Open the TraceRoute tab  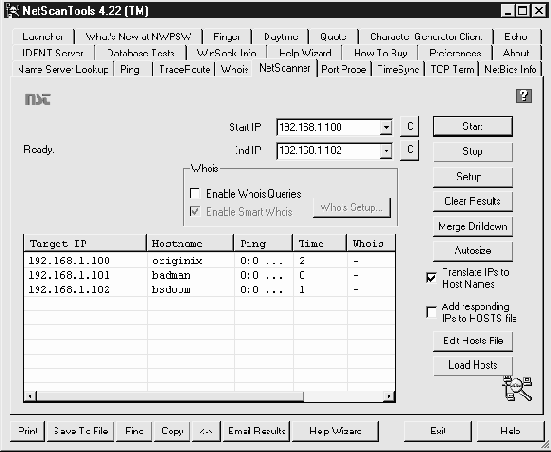tap(184, 69)
